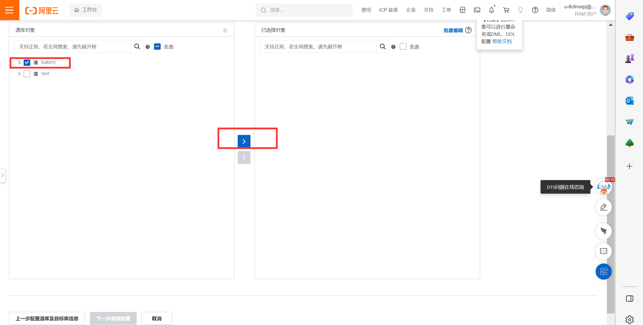Open the paper plane sidebar icon
Image resolution: width=644 pixels, height=325 pixels.
630,122
